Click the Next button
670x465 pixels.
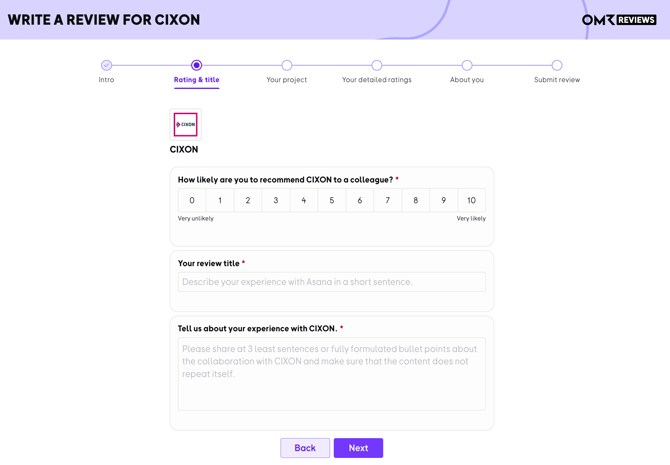tap(358, 448)
